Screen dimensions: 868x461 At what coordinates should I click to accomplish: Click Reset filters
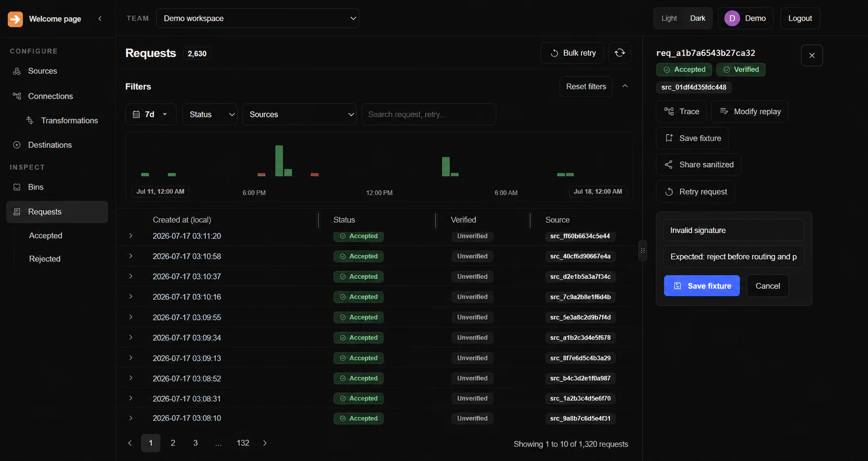586,86
